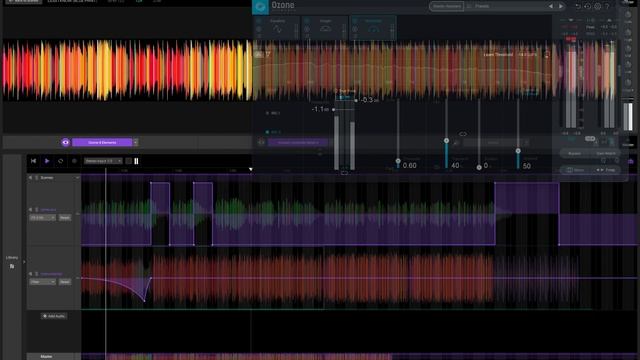Open Ozone settings gear icon
This screenshot has height=360, width=640.
[598, 6]
